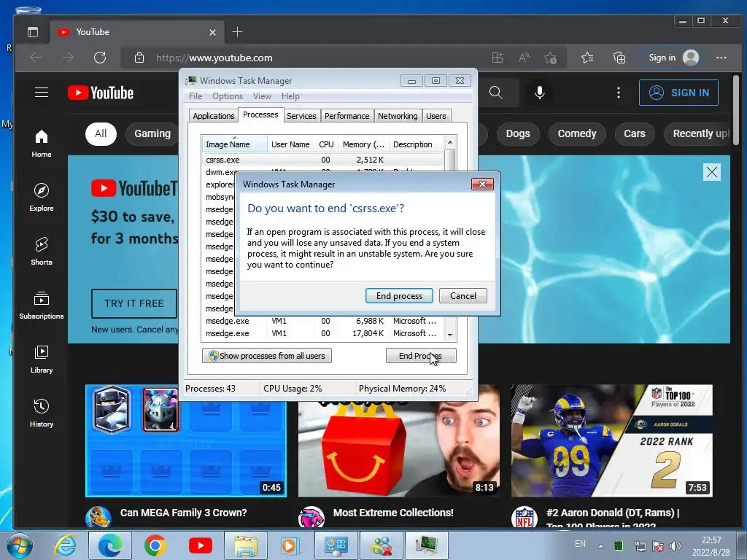This screenshot has width=747, height=560.
Task: Click the YouTube SIGN IN button
Action: [678, 93]
